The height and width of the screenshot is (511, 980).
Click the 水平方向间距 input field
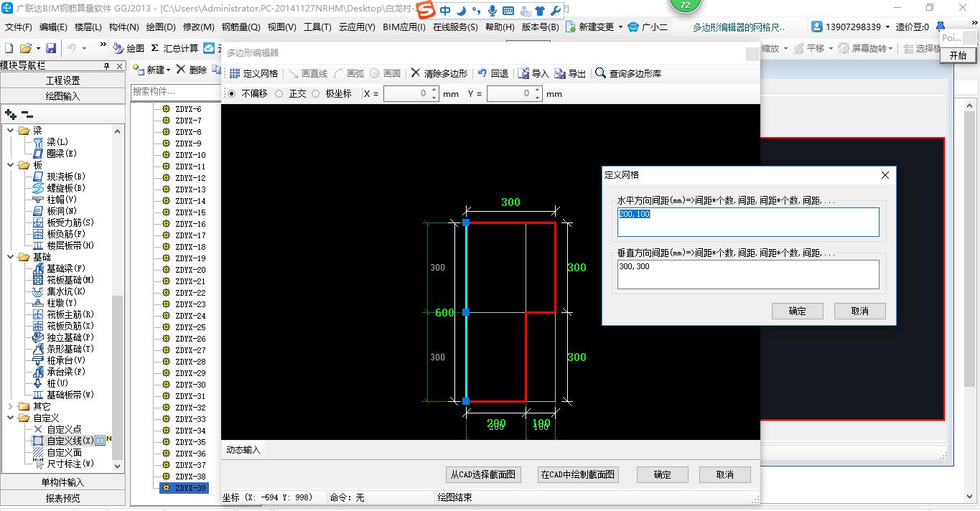pos(748,222)
